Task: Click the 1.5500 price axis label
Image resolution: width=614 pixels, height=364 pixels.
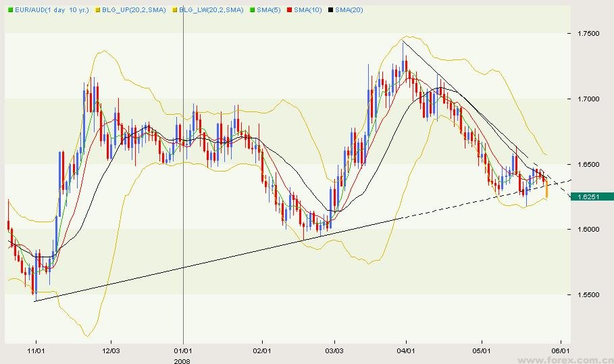Action: [x=588, y=295]
